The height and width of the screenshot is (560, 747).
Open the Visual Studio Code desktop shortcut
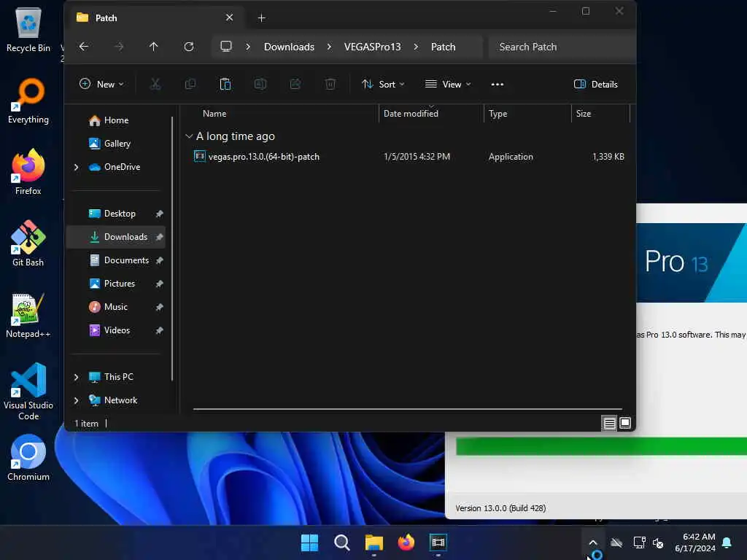pyautogui.click(x=28, y=392)
